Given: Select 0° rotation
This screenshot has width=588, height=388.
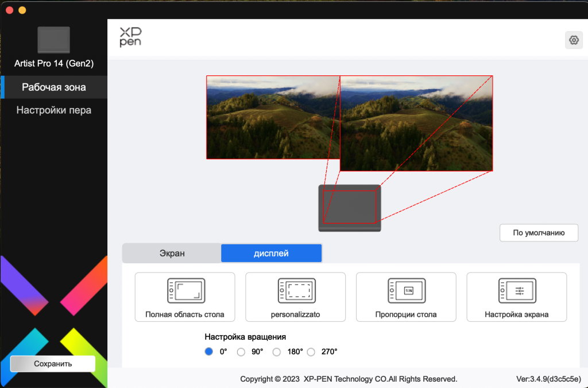Looking at the screenshot, I should point(209,352).
